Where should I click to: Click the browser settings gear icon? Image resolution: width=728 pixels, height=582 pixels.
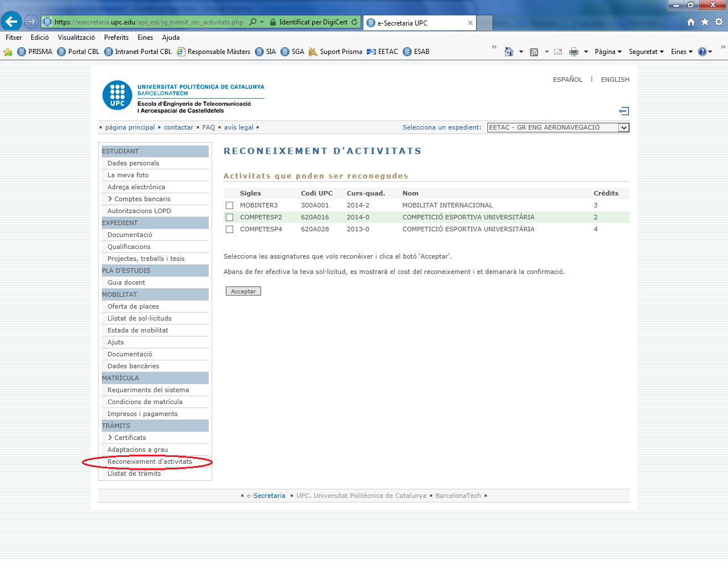point(719,22)
